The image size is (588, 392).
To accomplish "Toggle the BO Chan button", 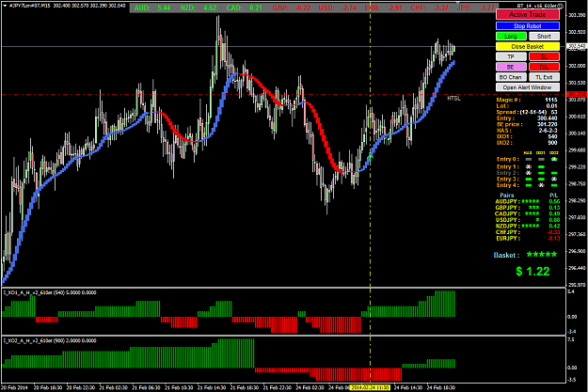I will coord(511,77).
